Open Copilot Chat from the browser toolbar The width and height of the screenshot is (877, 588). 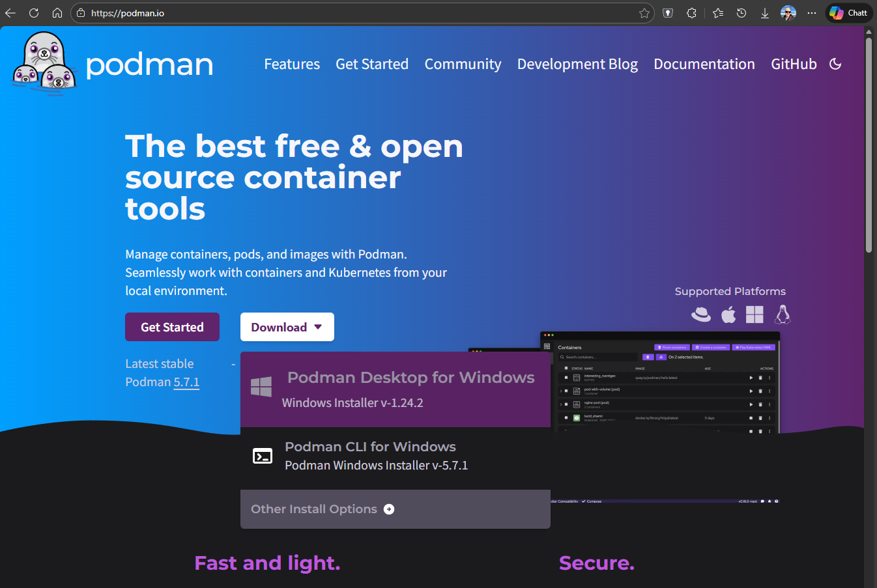[848, 12]
